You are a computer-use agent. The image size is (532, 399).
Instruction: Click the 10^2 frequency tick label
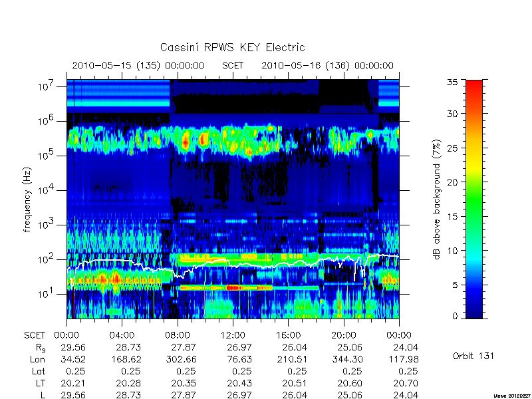point(47,259)
